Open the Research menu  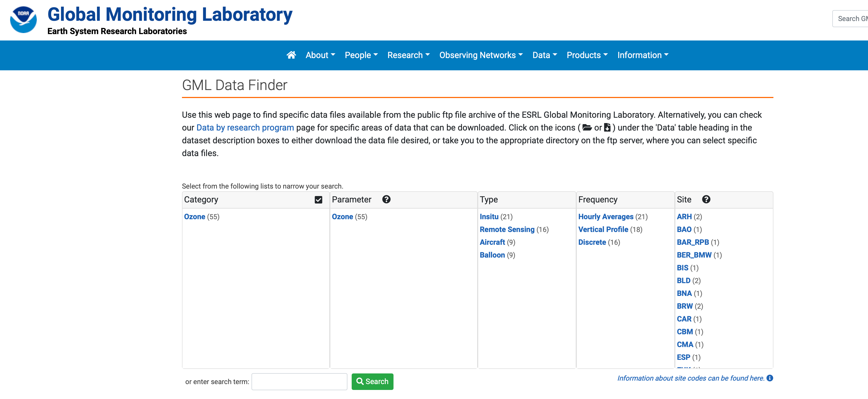click(x=408, y=55)
